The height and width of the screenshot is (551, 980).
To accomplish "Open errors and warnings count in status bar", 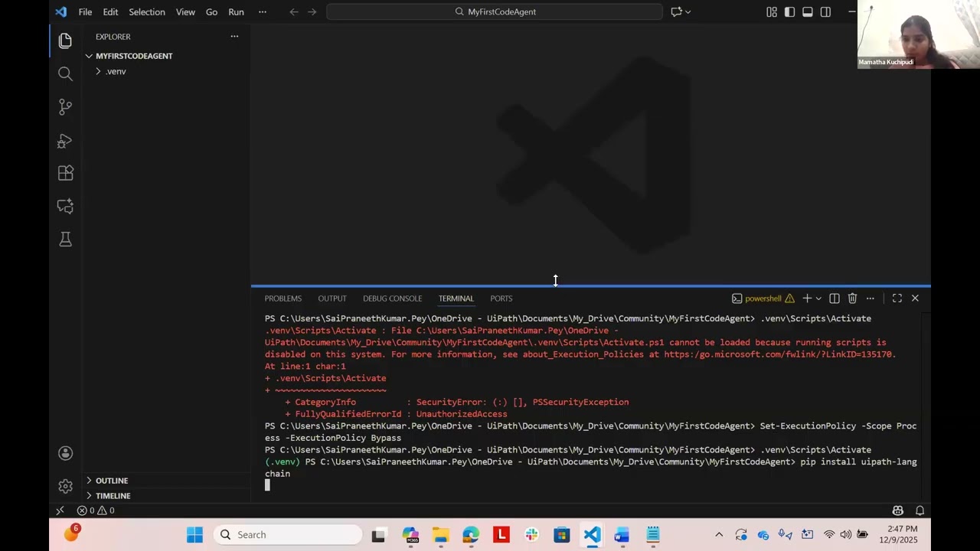I will pos(96,510).
